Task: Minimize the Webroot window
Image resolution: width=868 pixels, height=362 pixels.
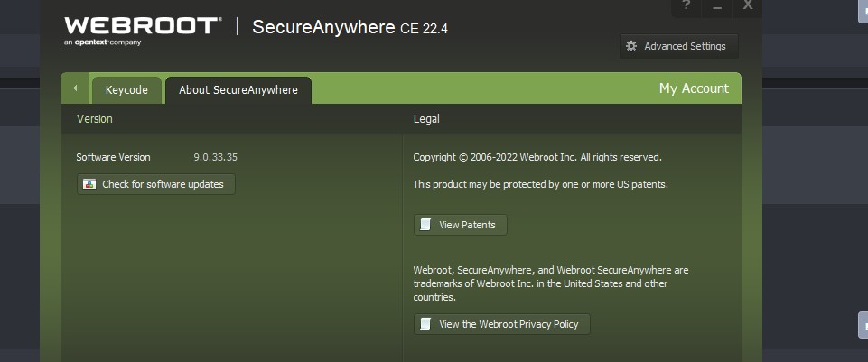Action: [x=717, y=6]
